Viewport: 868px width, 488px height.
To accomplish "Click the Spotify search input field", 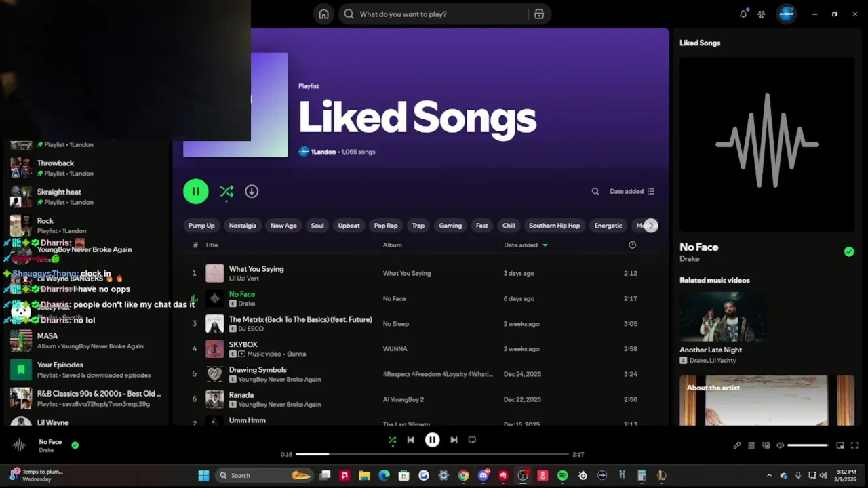I will click(x=435, y=14).
